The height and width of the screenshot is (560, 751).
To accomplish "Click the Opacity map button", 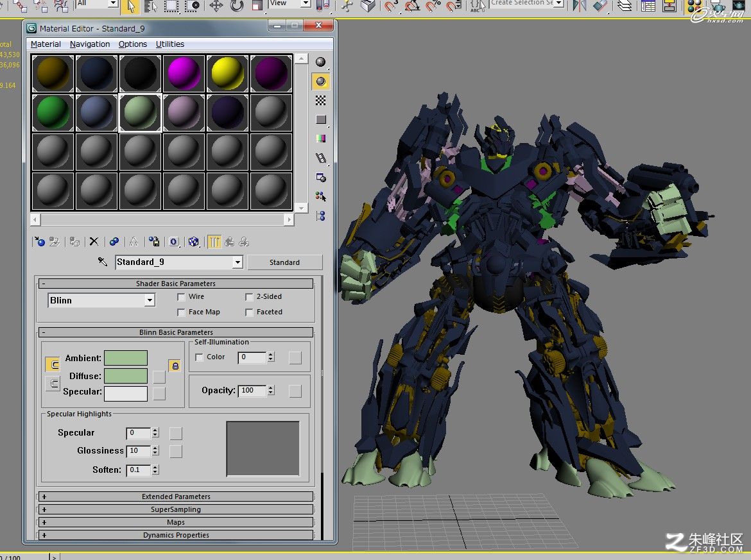I will click(295, 391).
